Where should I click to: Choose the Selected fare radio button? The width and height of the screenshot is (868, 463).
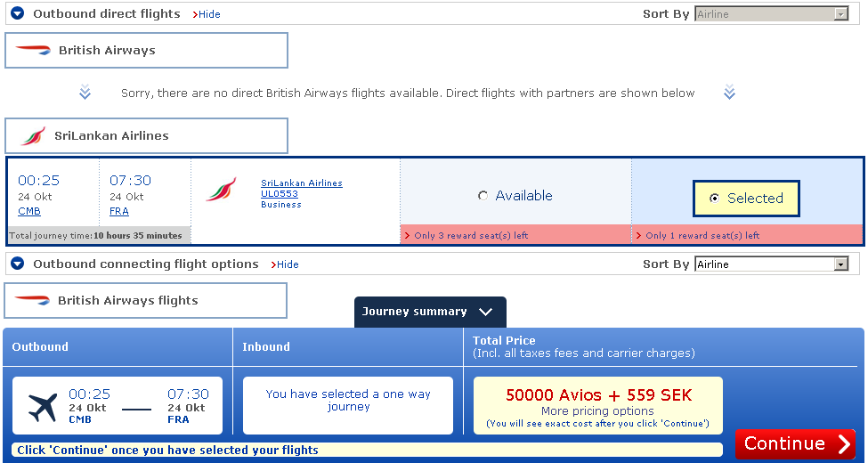coord(714,199)
